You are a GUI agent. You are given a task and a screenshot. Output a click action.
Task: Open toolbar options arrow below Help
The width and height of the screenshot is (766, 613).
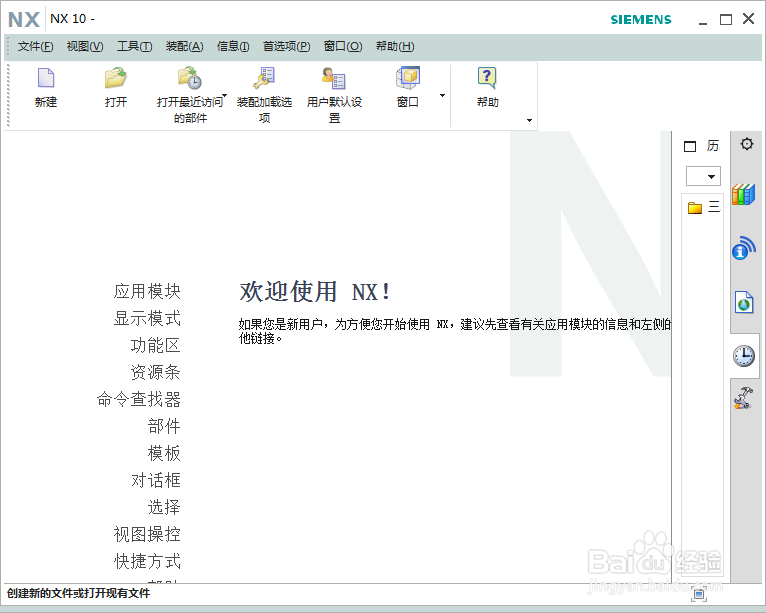coord(529,120)
